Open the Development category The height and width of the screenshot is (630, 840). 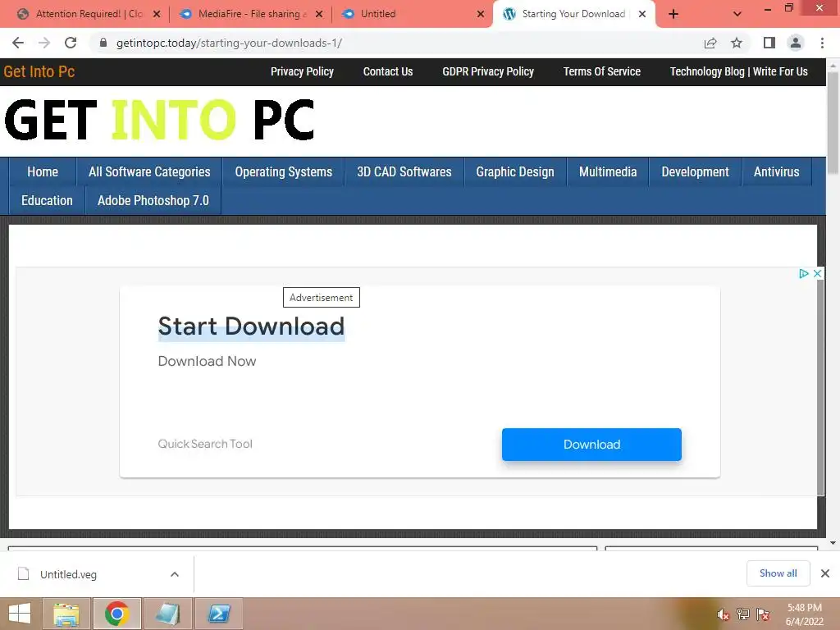696,172
